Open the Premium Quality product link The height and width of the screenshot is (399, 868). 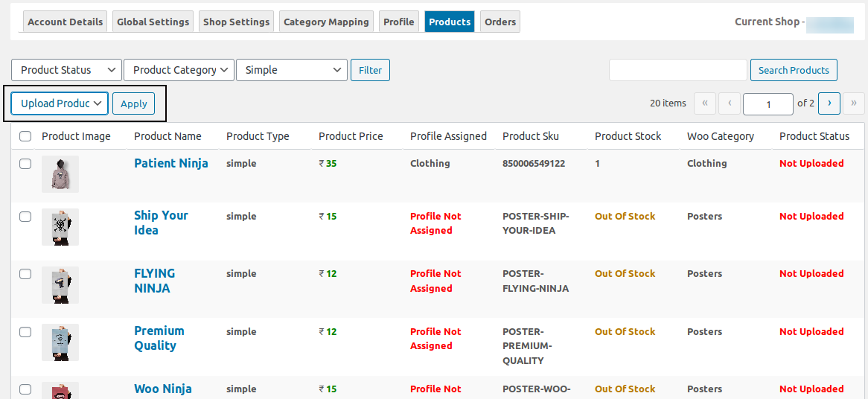(x=159, y=338)
